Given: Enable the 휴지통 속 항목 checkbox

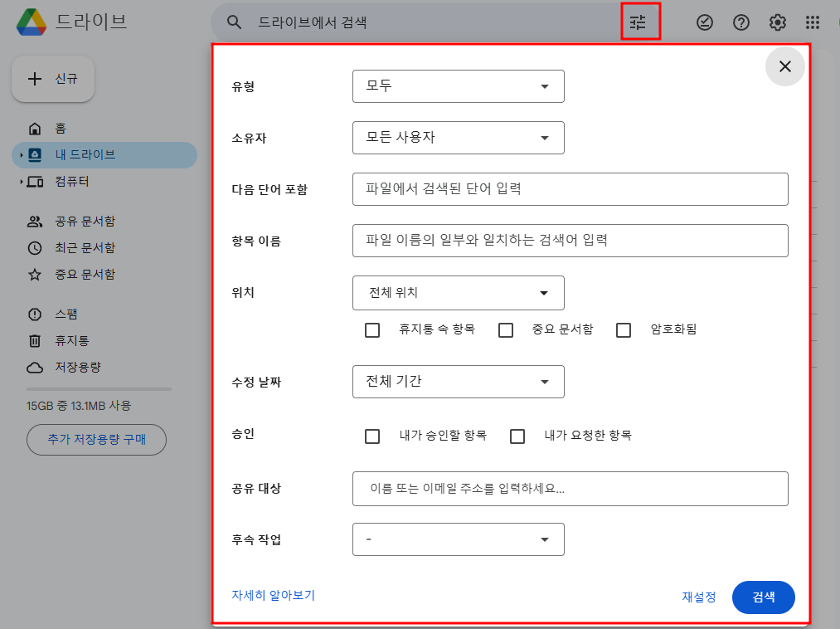Looking at the screenshot, I should 372,329.
